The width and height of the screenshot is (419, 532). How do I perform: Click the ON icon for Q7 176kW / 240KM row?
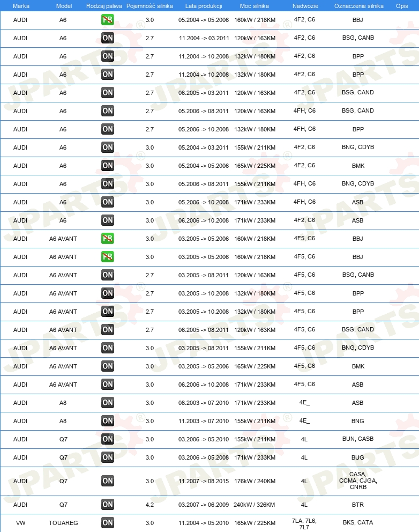click(x=108, y=481)
